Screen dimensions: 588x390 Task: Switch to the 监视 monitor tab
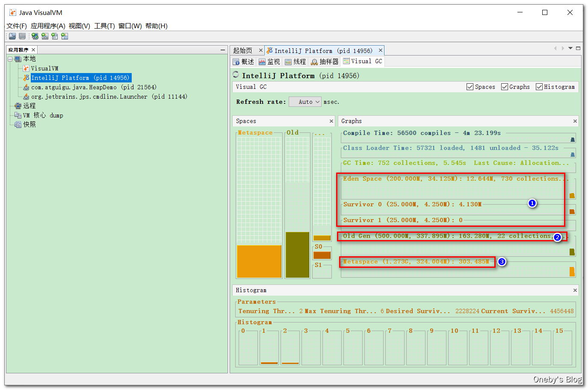click(269, 62)
